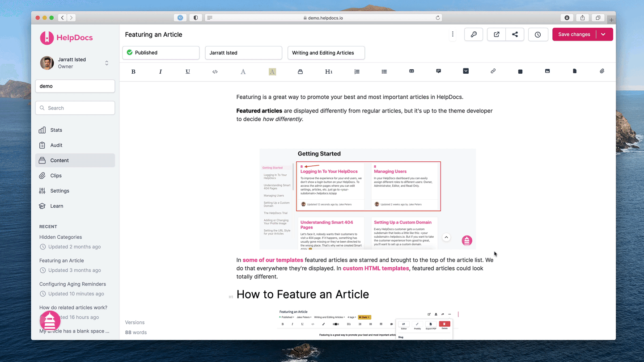Select Content in the sidebar

(x=75, y=160)
